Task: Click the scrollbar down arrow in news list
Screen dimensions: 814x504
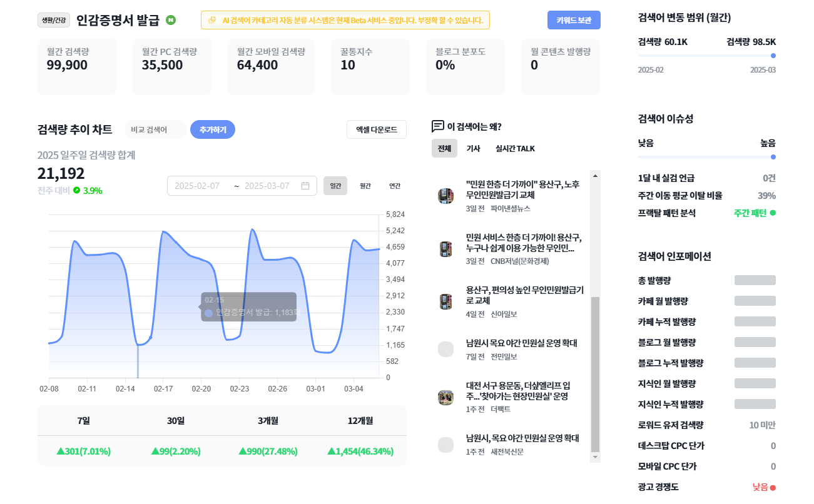Action: [x=595, y=457]
